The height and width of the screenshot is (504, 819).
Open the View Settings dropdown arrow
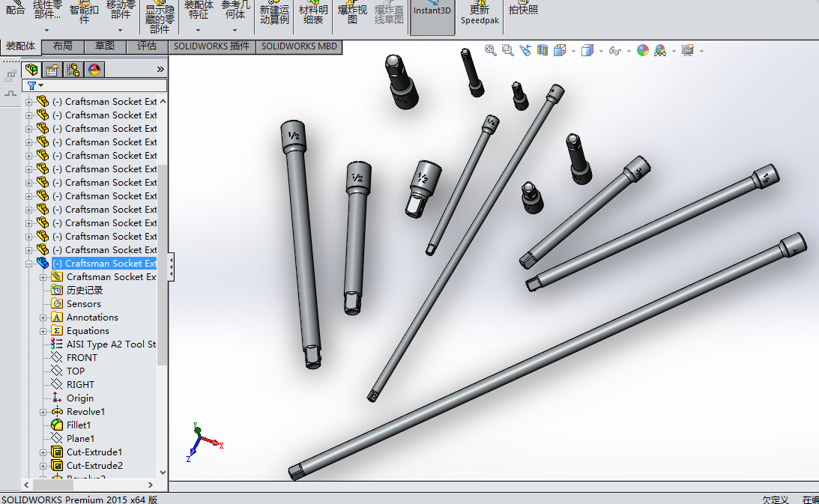click(x=701, y=51)
